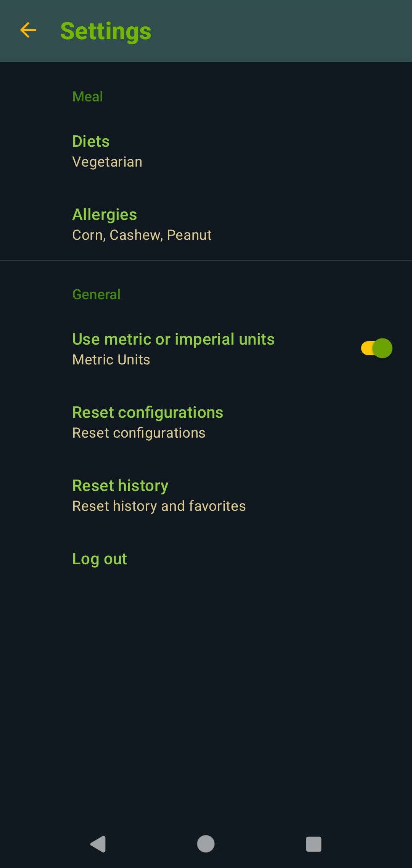
Task: Open the Allergies selection list
Action: (105, 215)
